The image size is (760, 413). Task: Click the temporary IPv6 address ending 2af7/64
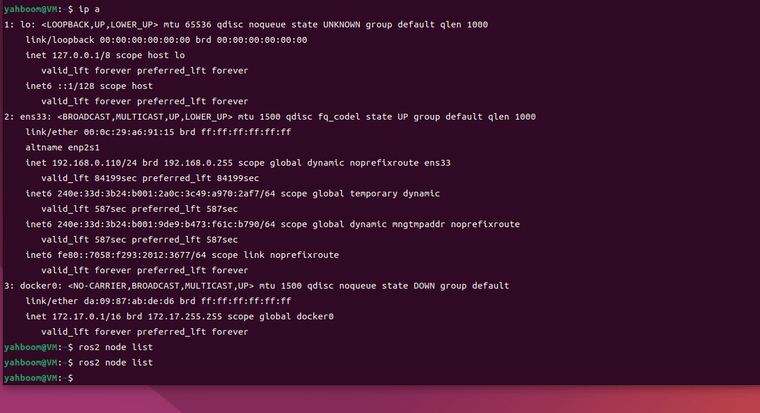coord(166,194)
